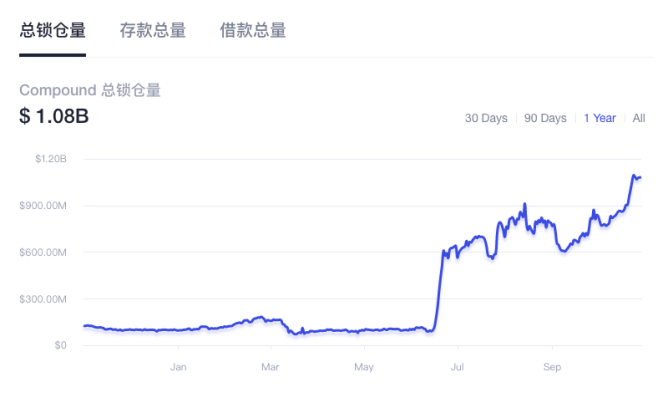Image resolution: width=668 pixels, height=408 pixels.
Task: Click the $600.00M y-axis label
Action: point(43,253)
